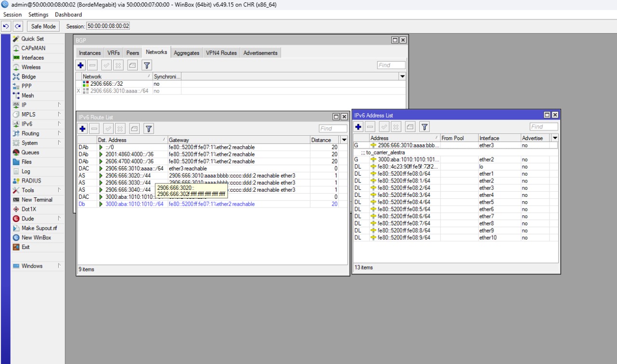Viewport: 617px width, 364px height.
Task: Open the column dropdown in BGP Networks table
Action: pyautogui.click(x=402, y=77)
